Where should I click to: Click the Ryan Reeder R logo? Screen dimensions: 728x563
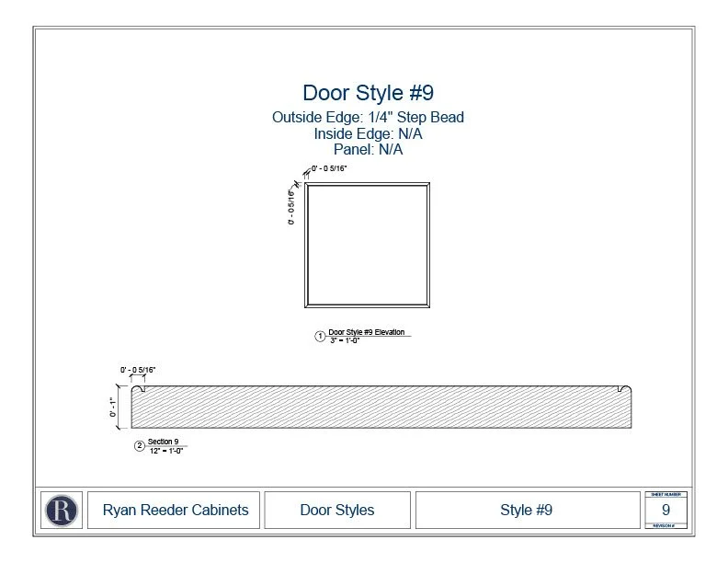[62, 511]
